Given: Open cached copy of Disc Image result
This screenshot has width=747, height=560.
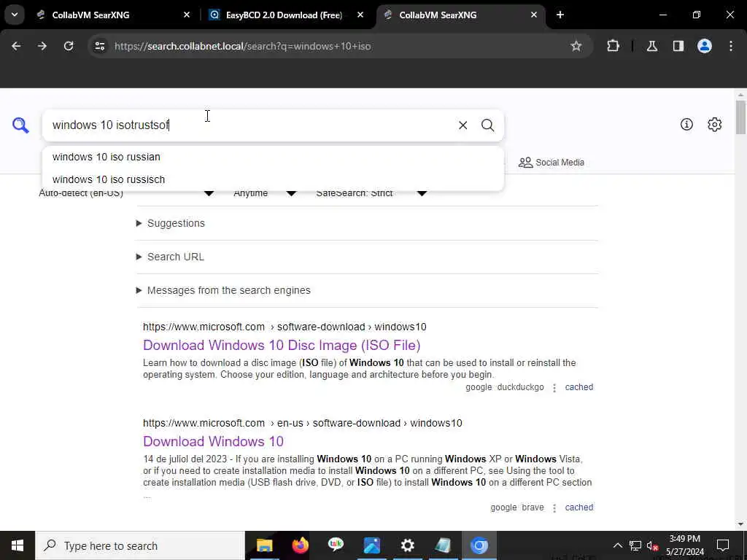Looking at the screenshot, I should [578, 387].
